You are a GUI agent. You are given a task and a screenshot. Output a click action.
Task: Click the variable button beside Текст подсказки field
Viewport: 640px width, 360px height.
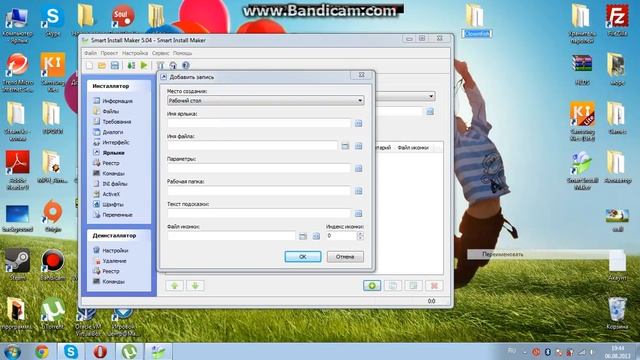coord(358,213)
